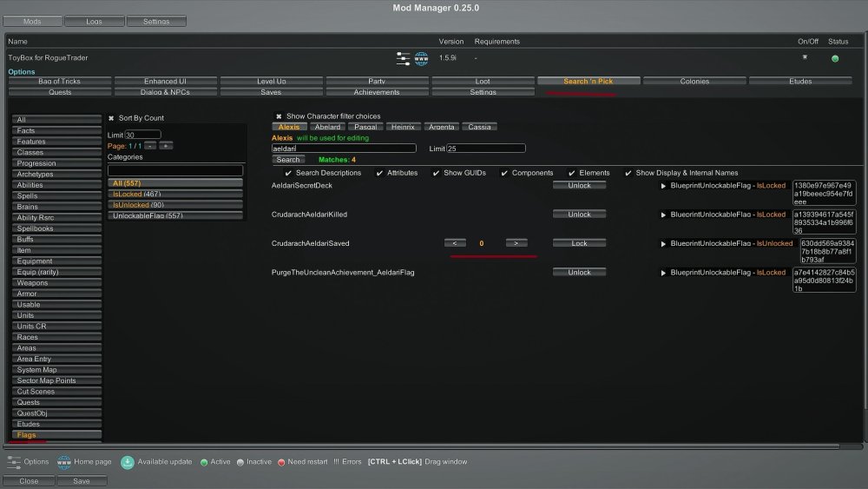Expand CrudarachAeldariKilled blueprint disclosure triangle
This screenshot has height=489, width=868.
coord(664,215)
